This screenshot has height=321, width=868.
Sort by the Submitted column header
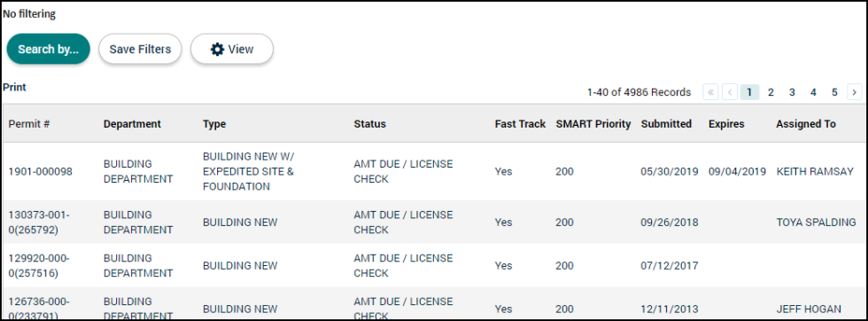666,123
